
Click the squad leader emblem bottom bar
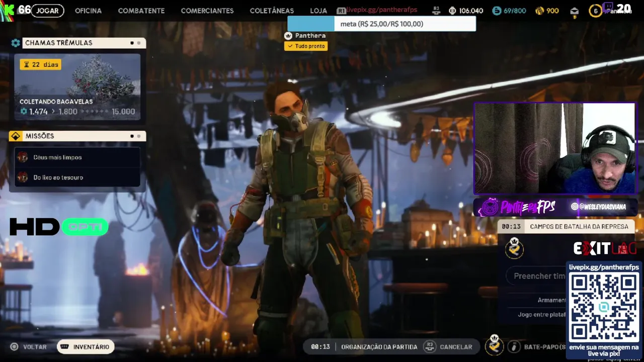click(x=495, y=345)
